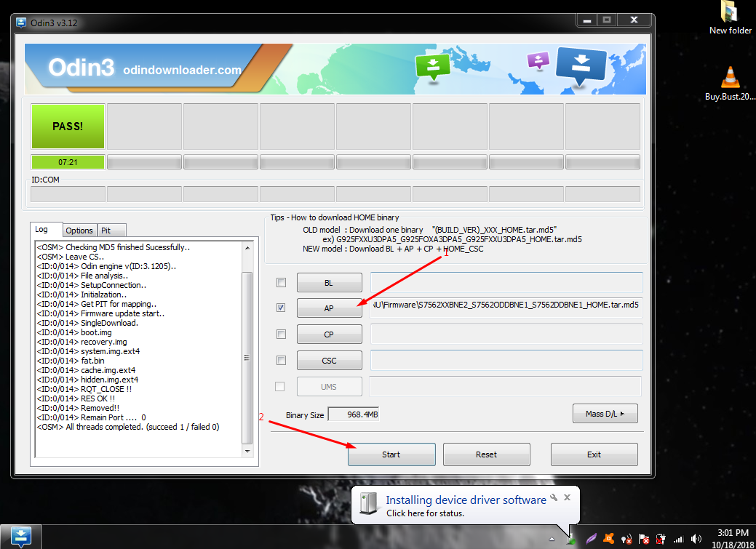Click the purple feather tray icon

[x=591, y=539]
